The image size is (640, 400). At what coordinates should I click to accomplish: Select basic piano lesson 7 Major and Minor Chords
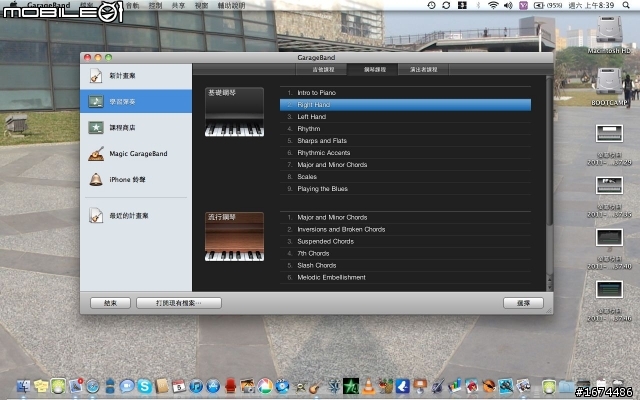click(405, 165)
